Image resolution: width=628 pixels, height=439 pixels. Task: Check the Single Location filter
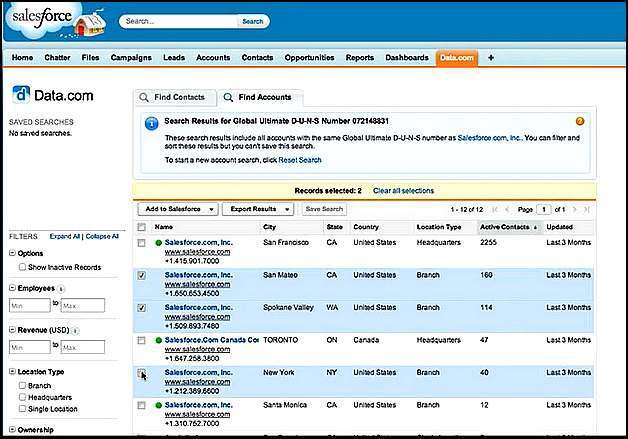click(22, 409)
